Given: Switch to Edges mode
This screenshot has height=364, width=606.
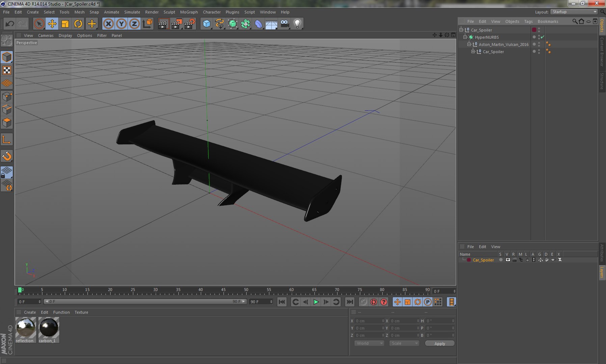Looking at the screenshot, I should (7, 110).
